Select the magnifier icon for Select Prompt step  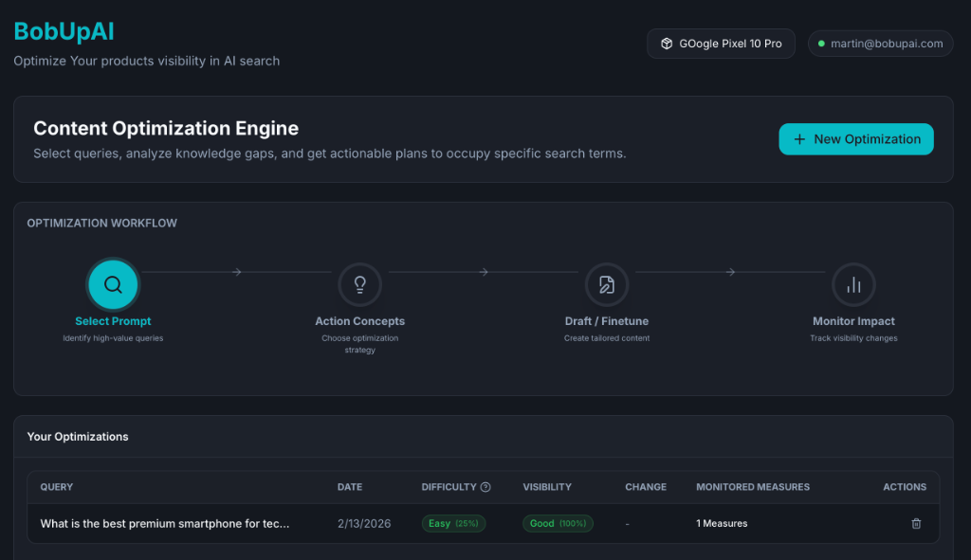point(113,283)
